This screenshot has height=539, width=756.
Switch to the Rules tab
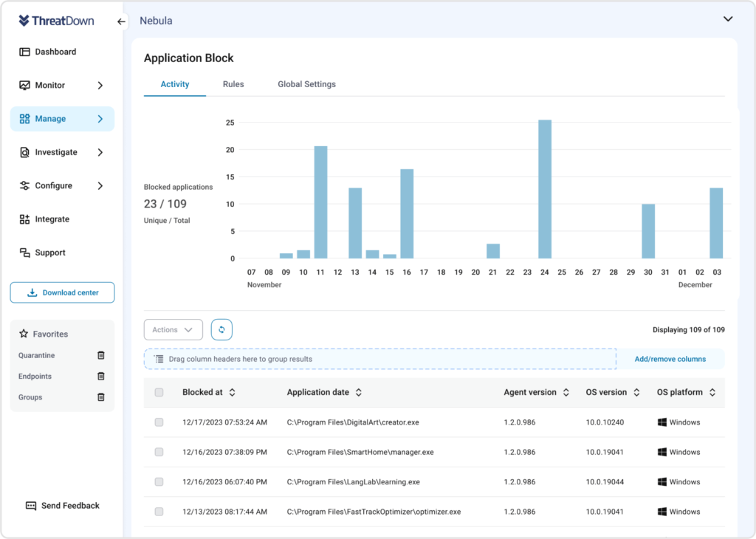tap(233, 84)
